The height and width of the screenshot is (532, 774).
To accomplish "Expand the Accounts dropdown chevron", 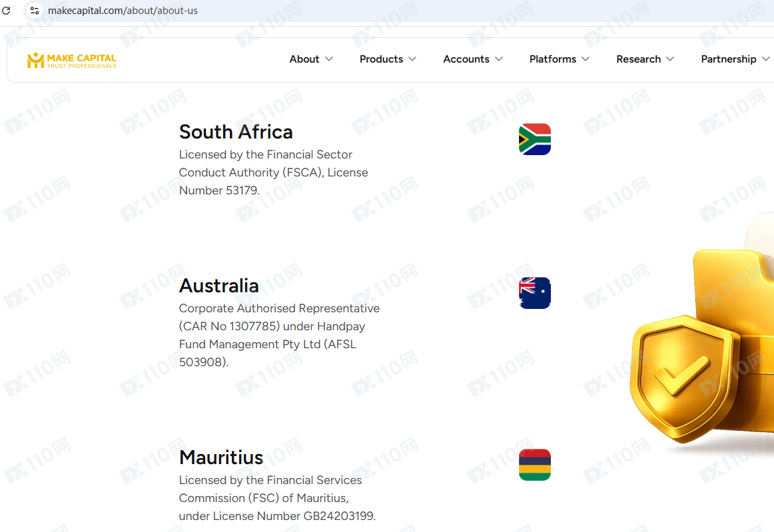I will 499,59.
